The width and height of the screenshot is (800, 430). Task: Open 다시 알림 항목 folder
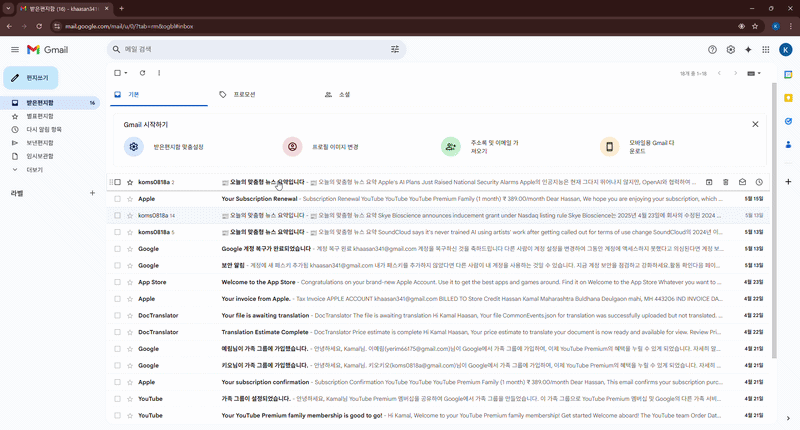pyautogui.click(x=50, y=130)
